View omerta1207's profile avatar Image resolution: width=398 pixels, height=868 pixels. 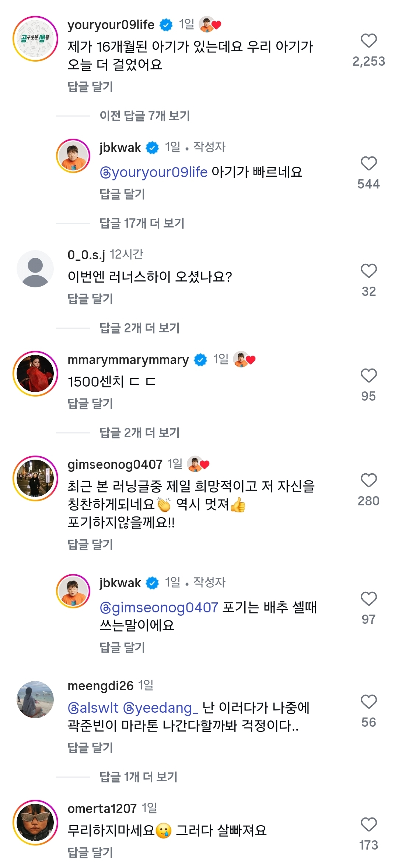(35, 822)
